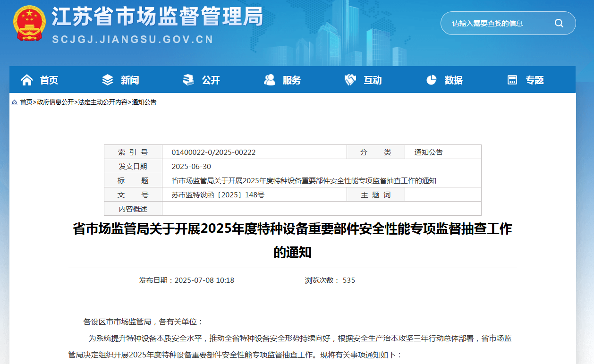The image size is (594, 364).
Task: Click the 标题 label cell
Action: tap(133, 180)
